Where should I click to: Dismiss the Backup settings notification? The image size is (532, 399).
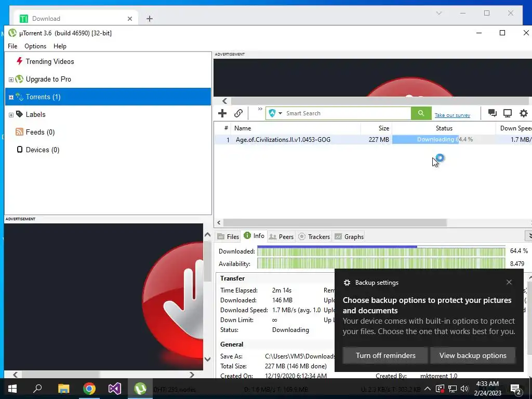pos(509,282)
